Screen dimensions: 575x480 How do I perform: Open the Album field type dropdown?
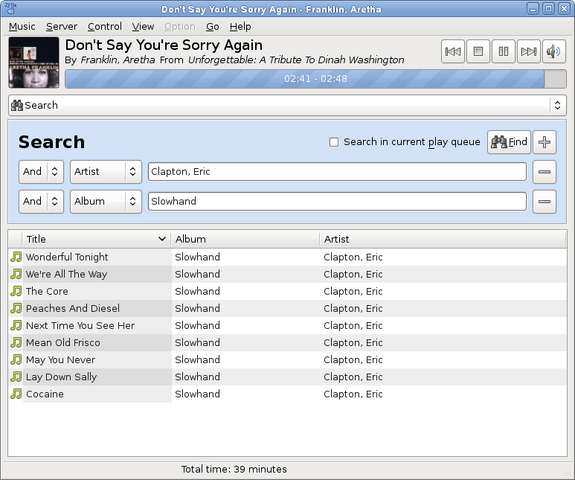106,201
